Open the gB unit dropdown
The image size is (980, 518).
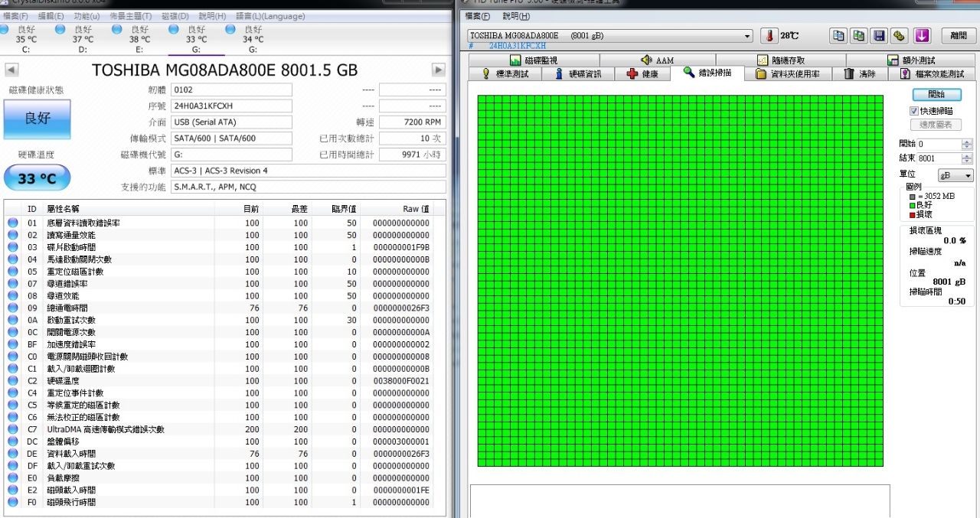click(x=955, y=175)
